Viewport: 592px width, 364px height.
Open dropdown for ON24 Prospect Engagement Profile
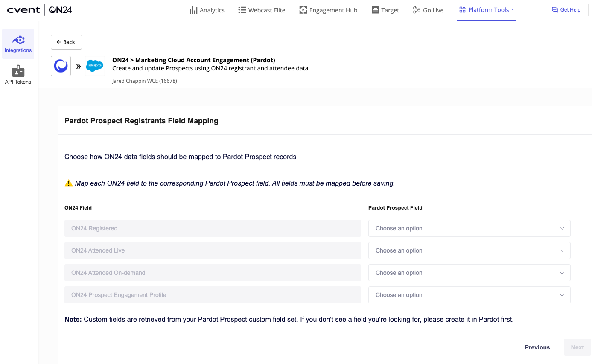(469, 295)
